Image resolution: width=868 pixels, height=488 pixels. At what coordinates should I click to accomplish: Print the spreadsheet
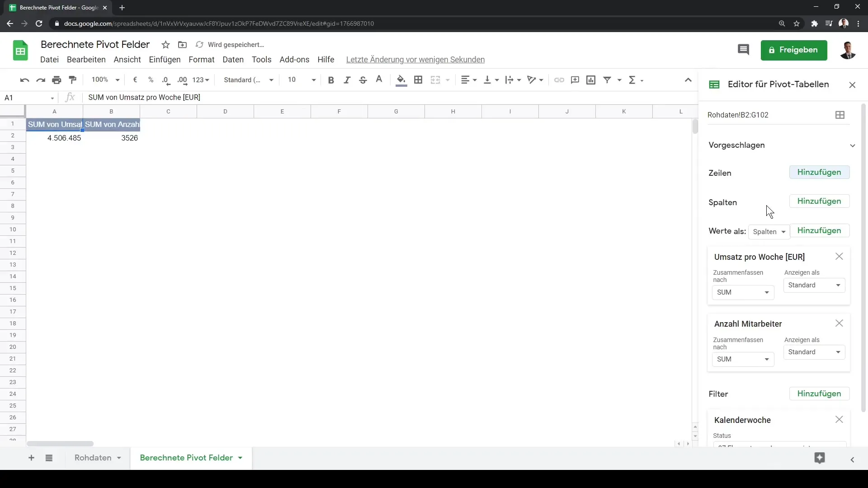coord(57,80)
